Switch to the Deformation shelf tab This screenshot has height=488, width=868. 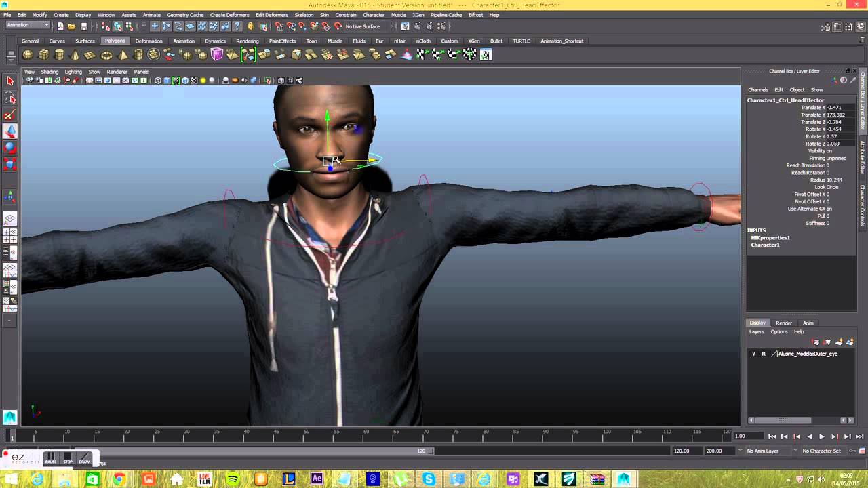(x=149, y=41)
